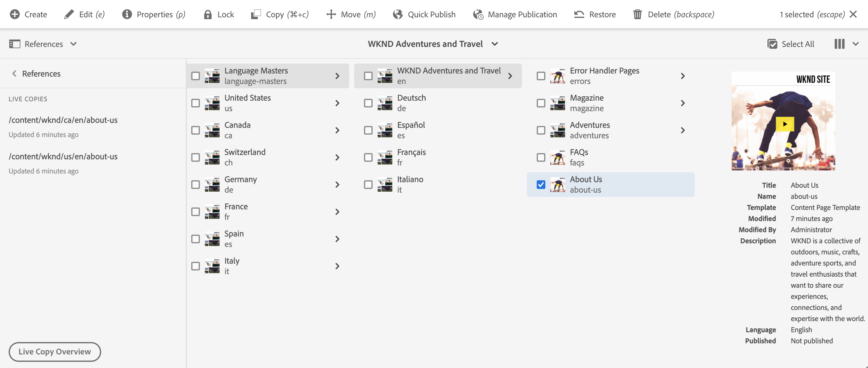Open the References rail dropdown
868x368 pixels.
[43, 44]
